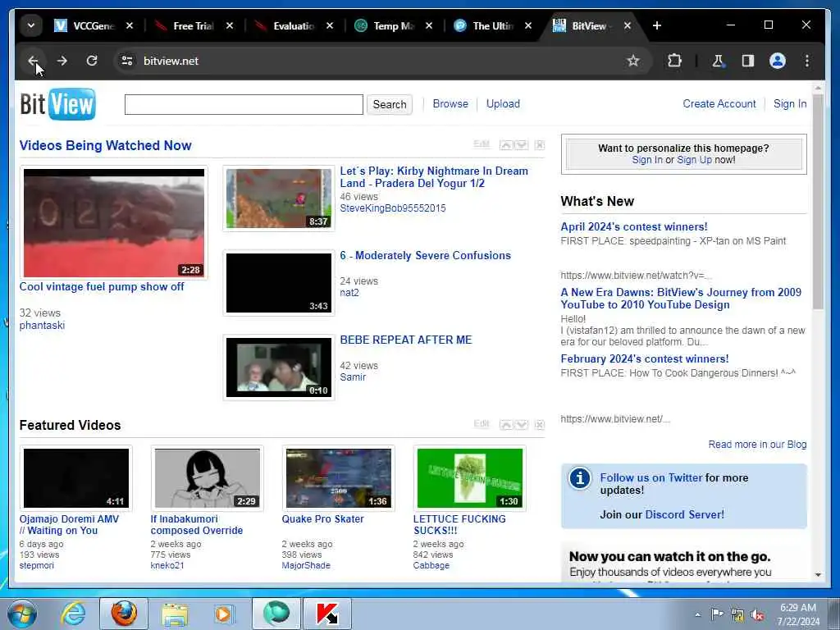
Task: Click the BitView logo
Action: [x=58, y=104]
